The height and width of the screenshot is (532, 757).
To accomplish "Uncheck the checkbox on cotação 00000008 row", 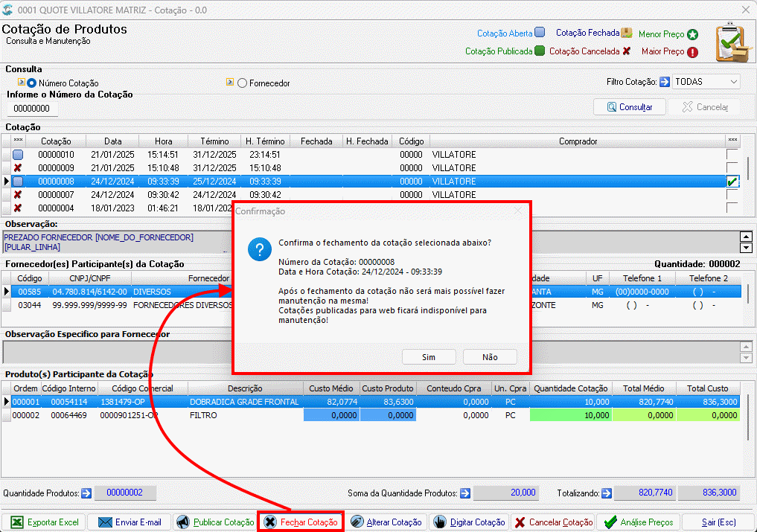I will click(732, 182).
